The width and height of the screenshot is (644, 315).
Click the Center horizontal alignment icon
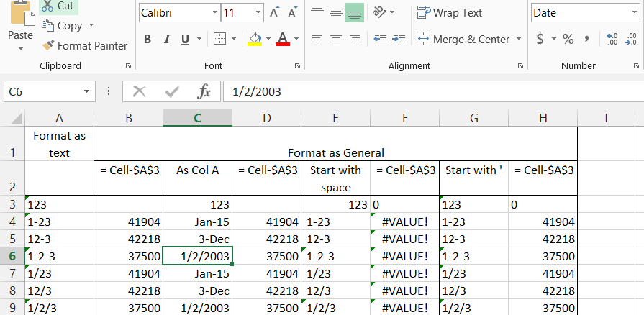click(x=335, y=39)
